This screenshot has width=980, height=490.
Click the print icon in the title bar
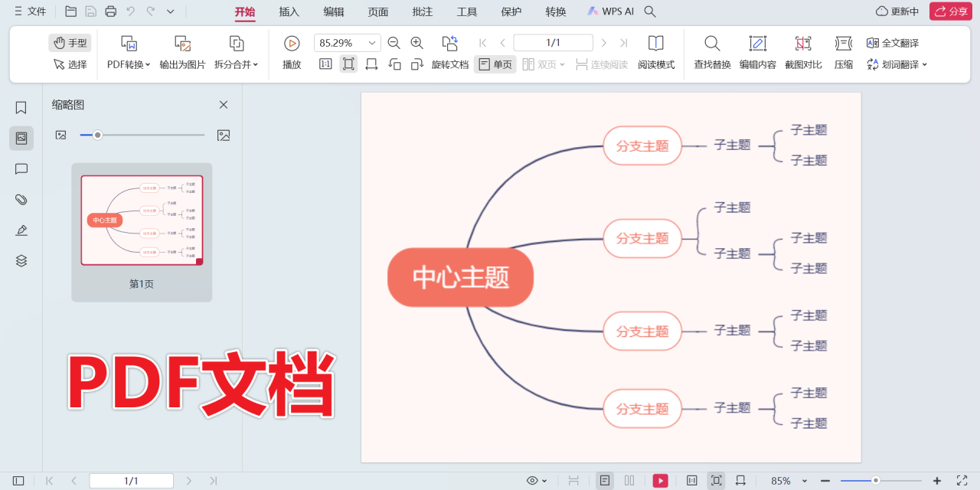pos(111,11)
